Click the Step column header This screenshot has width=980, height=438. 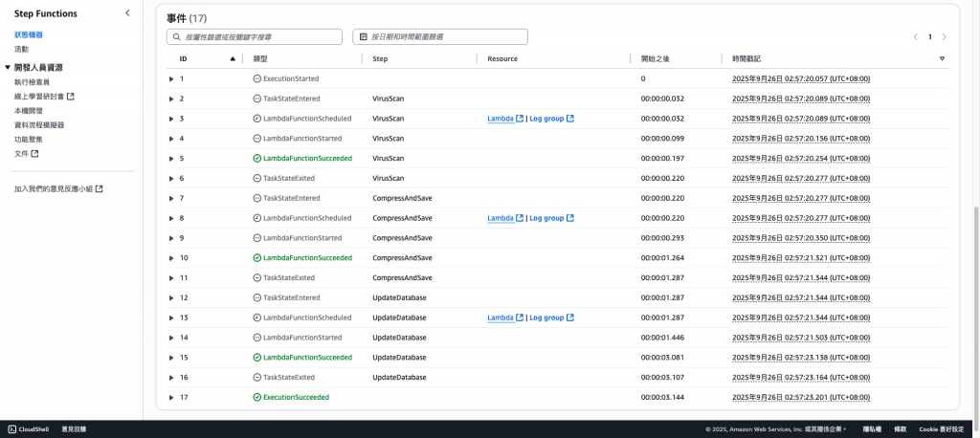[x=380, y=58]
